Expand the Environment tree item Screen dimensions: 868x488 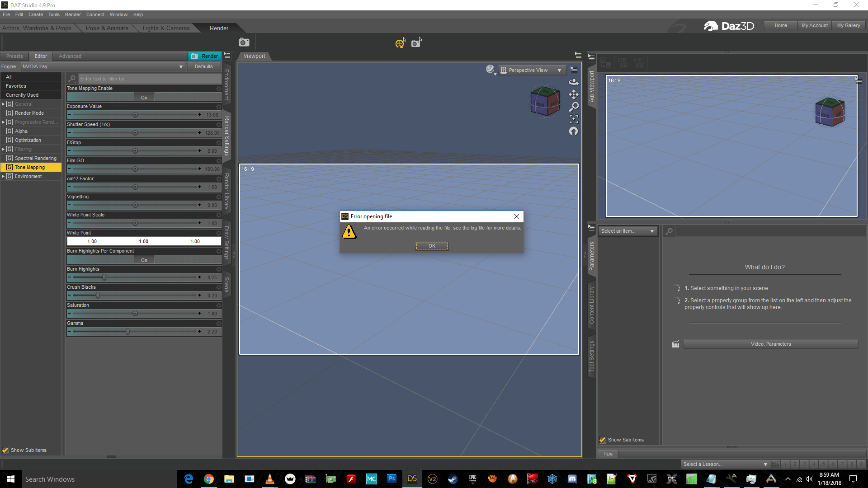pyautogui.click(x=3, y=176)
